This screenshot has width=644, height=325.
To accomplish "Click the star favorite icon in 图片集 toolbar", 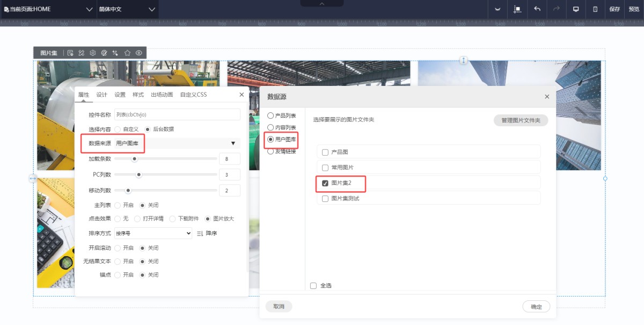I will pos(127,53).
